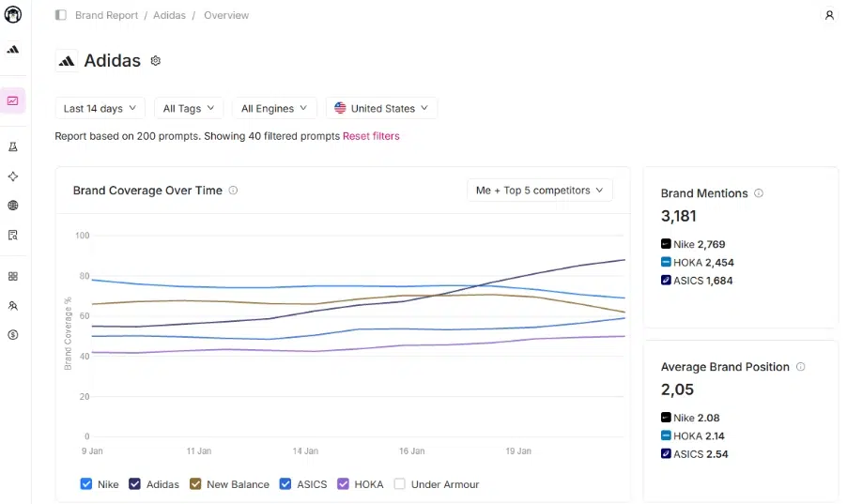Uncheck the ASICS legend checkbox
The image size is (847, 504).
point(285,484)
